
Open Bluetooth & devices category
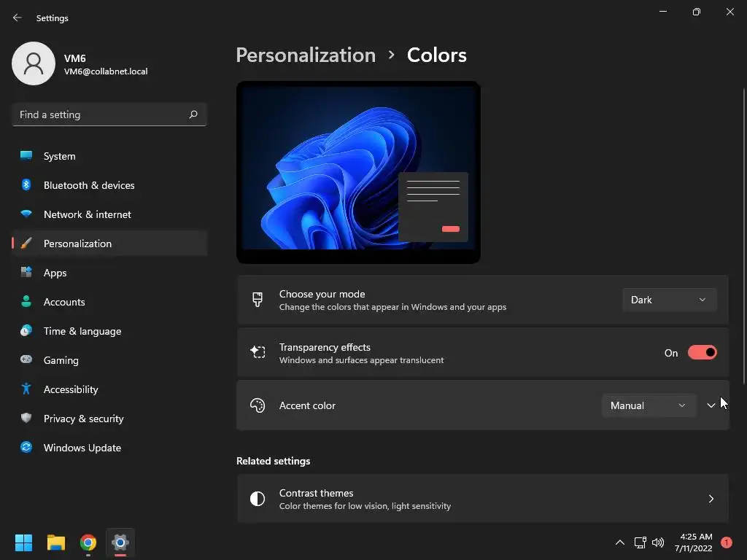tap(109, 185)
